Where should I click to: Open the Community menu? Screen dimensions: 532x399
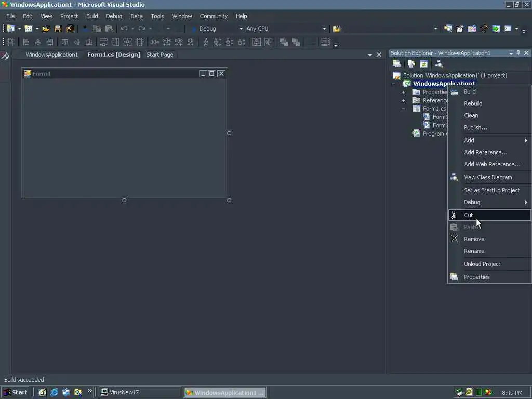click(x=214, y=16)
